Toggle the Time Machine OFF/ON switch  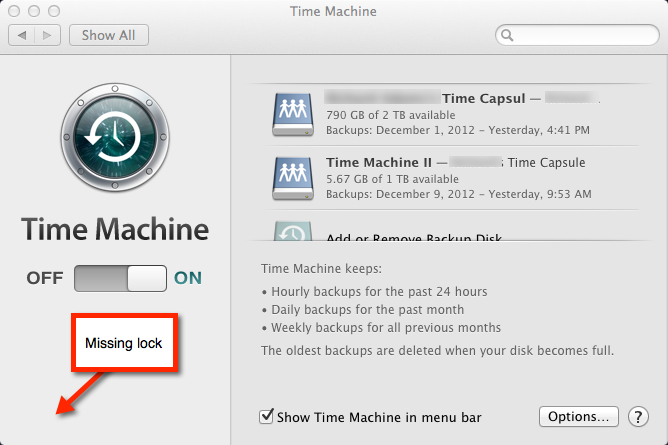click(x=120, y=278)
